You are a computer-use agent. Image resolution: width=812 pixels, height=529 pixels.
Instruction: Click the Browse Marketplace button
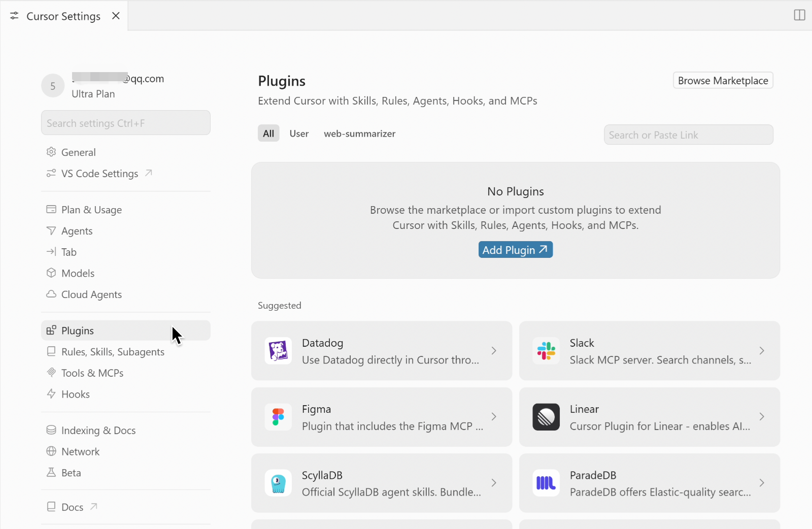pos(723,81)
